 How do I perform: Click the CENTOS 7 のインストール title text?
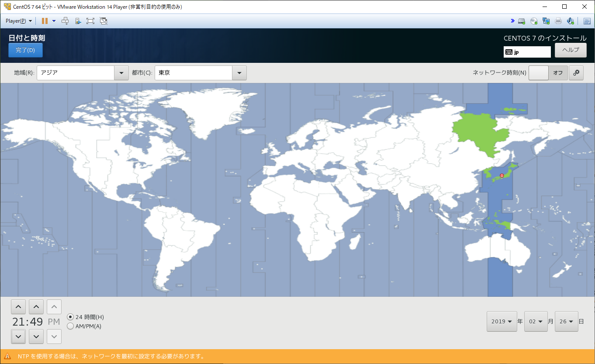[x=545, y=38]
